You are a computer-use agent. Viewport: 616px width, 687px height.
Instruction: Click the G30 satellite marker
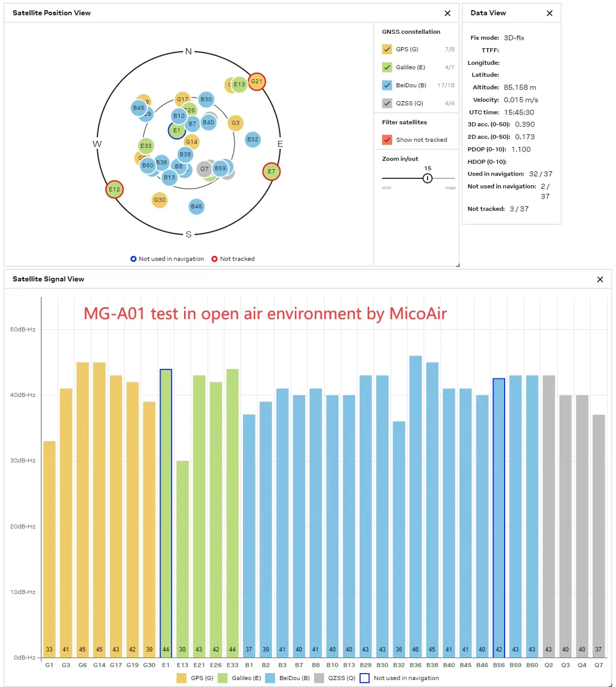tap(159, 200)
